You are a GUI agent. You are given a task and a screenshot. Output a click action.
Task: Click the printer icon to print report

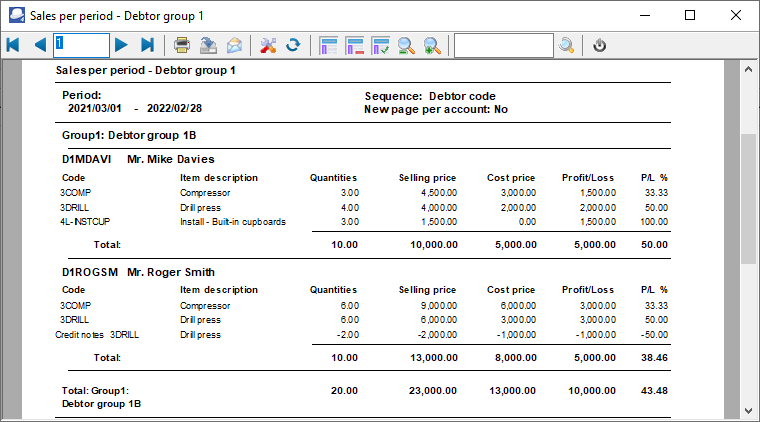pyautogui.click(x=182, y=45)
